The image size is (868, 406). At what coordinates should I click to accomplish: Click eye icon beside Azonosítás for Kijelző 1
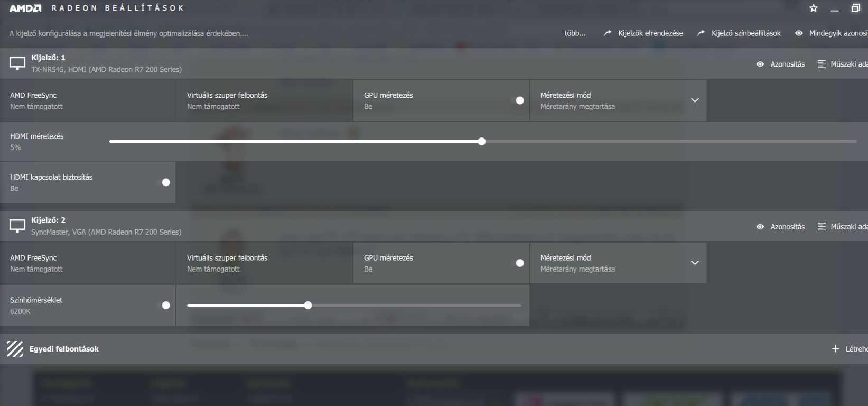click(x=760, y=64)
